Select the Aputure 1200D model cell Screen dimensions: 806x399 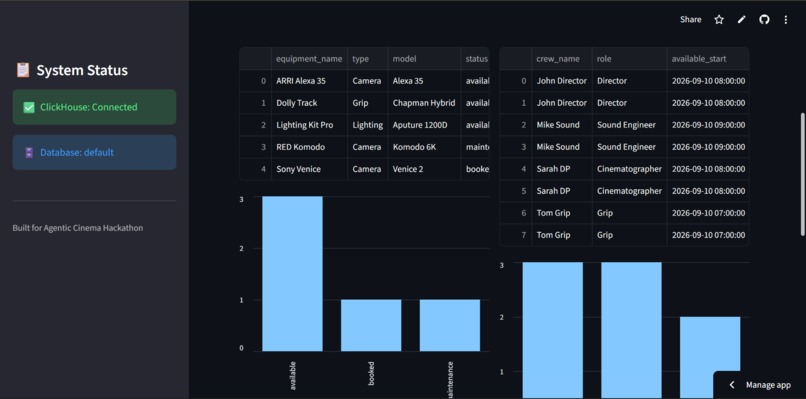click(424, 125)
